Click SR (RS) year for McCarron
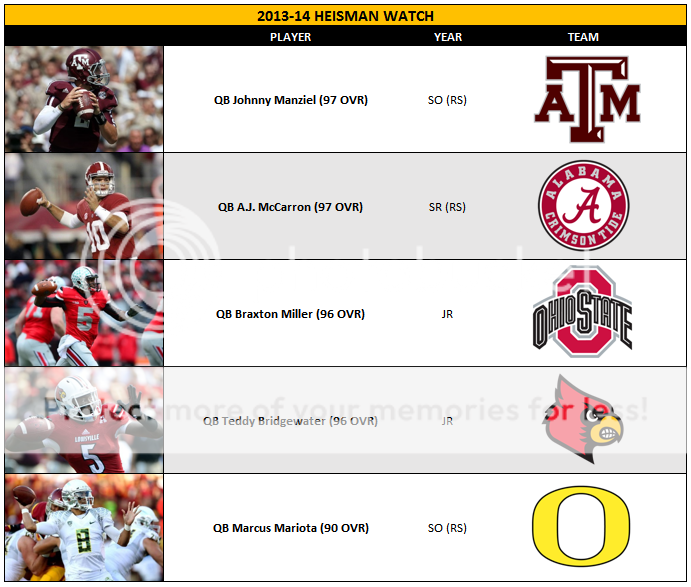 point(447,207)
